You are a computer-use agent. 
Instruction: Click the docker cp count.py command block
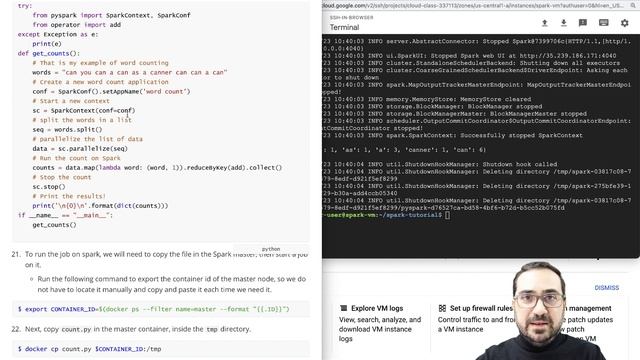[161, 349]
